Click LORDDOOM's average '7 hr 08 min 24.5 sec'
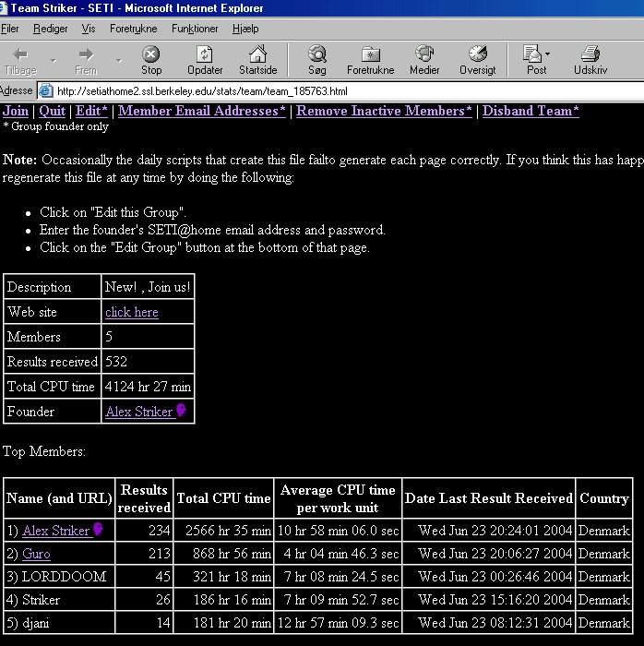Viewport: 644px width, 646px height. point(341,577)
